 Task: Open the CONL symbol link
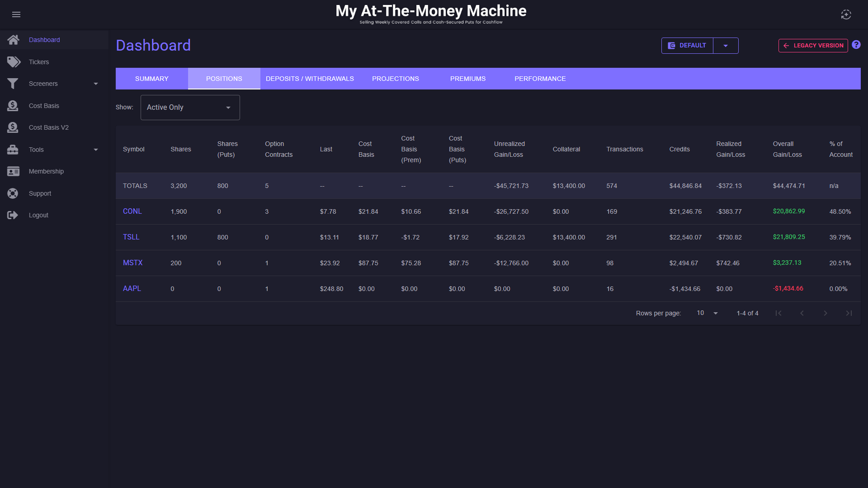point(132,211)
